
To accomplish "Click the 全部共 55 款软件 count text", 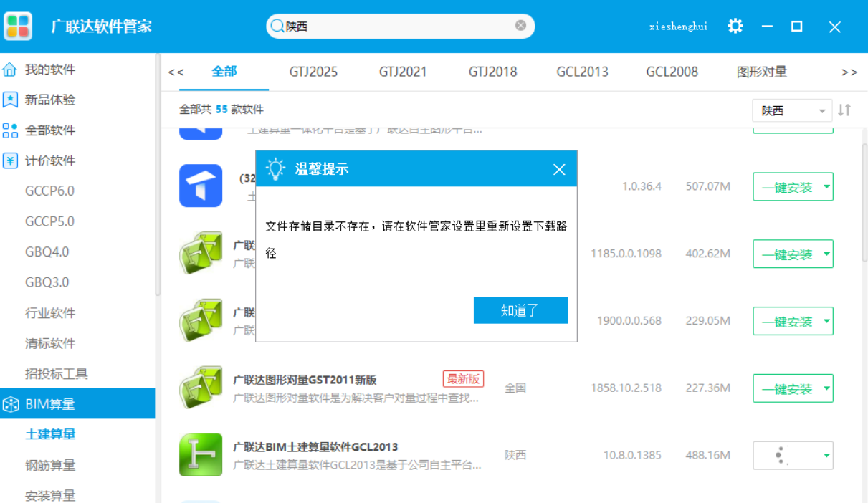I will tap(221, 110).
